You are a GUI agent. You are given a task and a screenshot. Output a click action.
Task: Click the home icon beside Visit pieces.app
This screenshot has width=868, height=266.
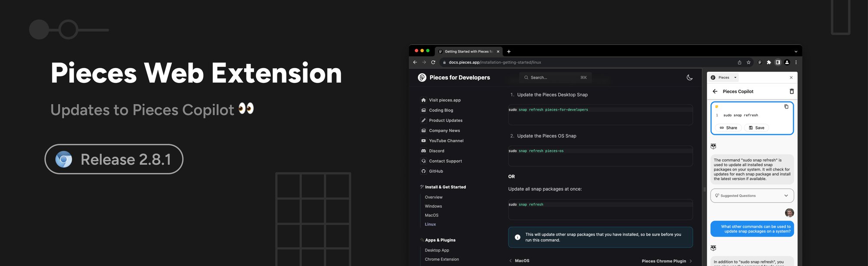(424, 100)
